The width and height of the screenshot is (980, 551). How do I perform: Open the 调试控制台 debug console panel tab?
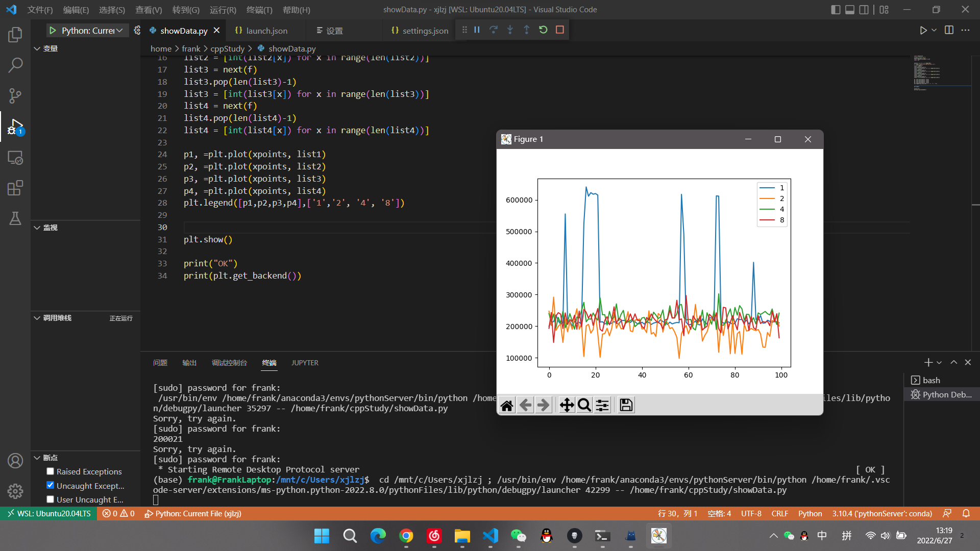229,363
